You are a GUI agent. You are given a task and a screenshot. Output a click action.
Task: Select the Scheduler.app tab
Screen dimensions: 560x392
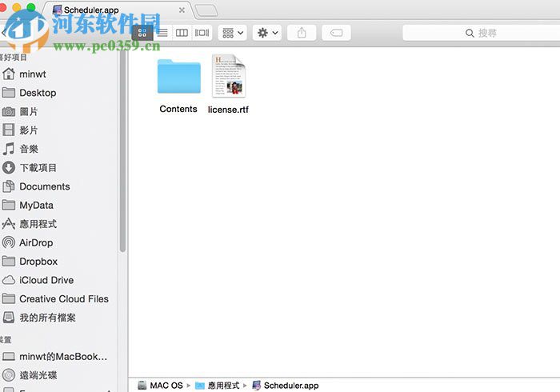[x=118, y=10]
